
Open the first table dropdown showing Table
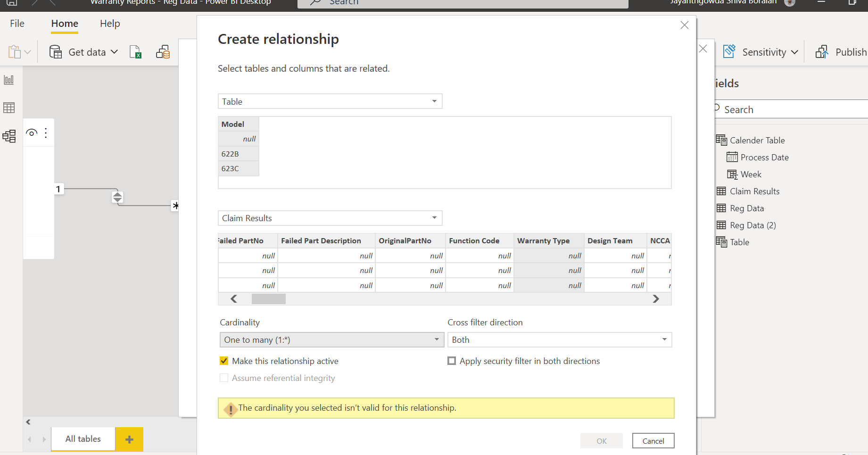[x=330, y=101]
